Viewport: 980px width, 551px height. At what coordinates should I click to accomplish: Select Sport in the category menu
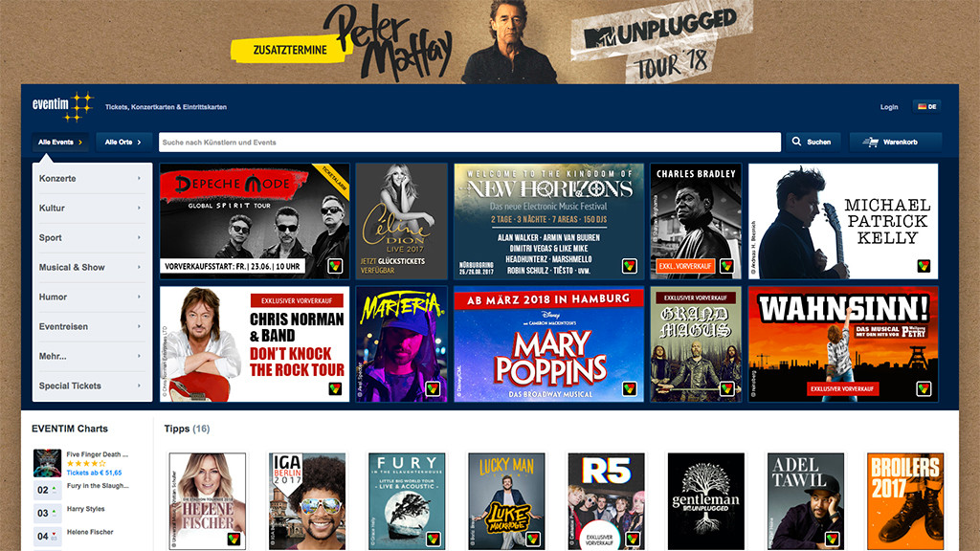click(92, 238)
